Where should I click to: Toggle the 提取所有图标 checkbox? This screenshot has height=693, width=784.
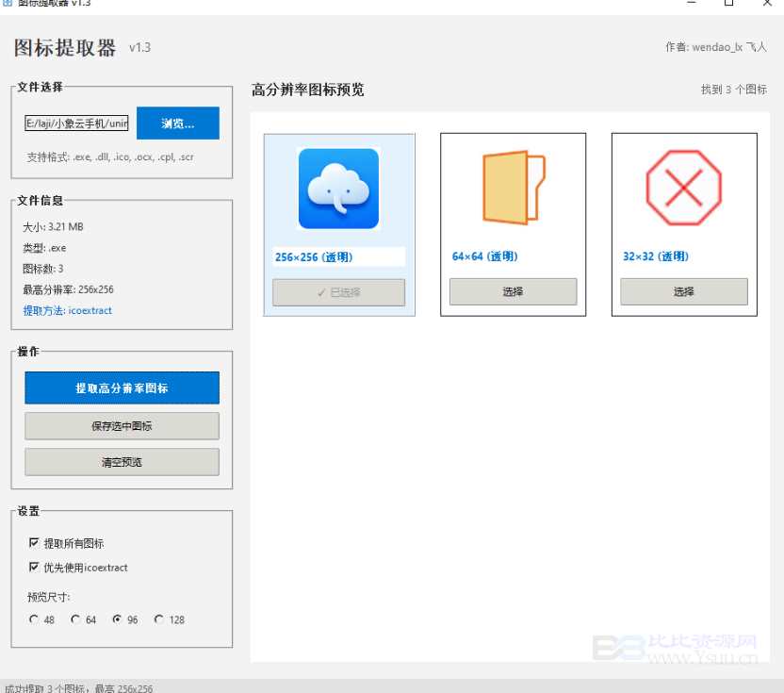click(35, 543)
